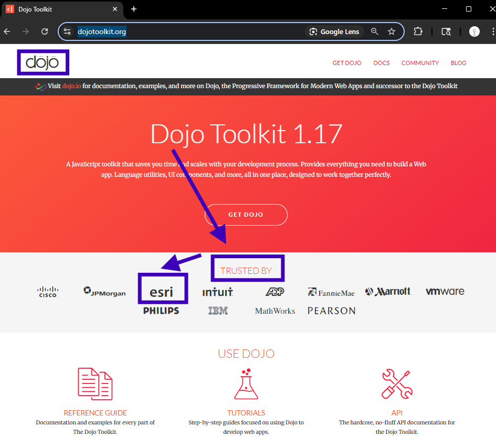Open the tab search icon beside extensions

pyautogui.click(x=446, y=31)
